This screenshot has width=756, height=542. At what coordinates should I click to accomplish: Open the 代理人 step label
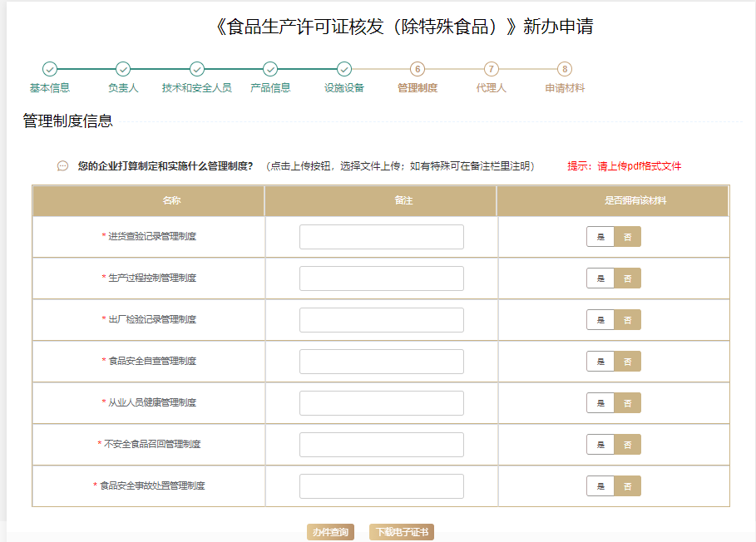click(x=492, y=88)
